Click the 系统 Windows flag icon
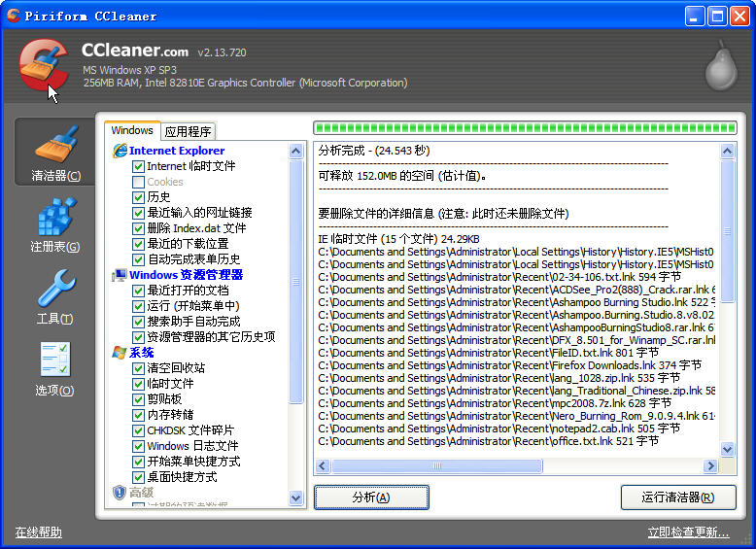The height and width of the screenshot is (549, 756). [120, 353]
